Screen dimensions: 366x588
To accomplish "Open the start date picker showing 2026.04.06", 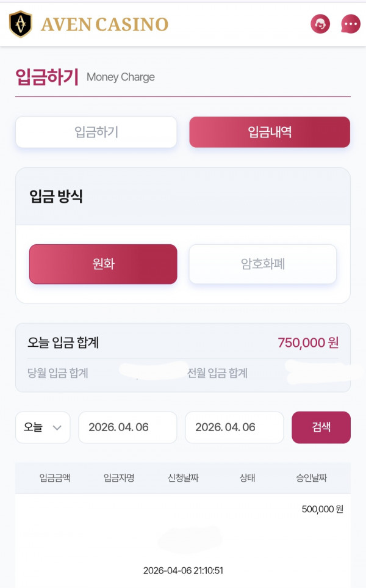I will tap(127, 427).
